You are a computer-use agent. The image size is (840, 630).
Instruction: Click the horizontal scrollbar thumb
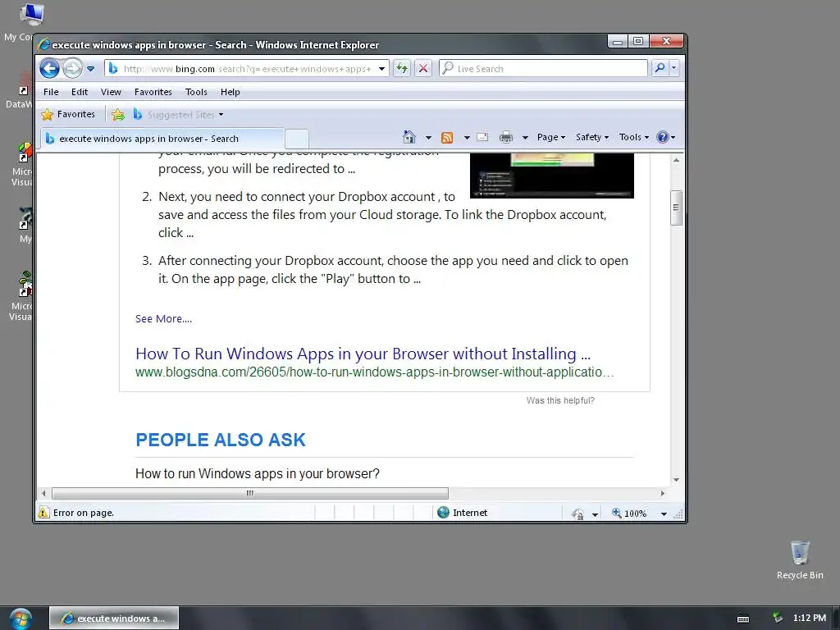(250, 493)
